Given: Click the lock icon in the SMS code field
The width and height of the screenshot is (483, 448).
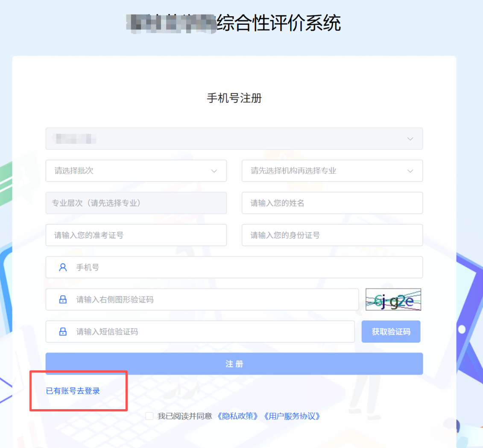Looking at the screenshot, I should coord(63,332).
